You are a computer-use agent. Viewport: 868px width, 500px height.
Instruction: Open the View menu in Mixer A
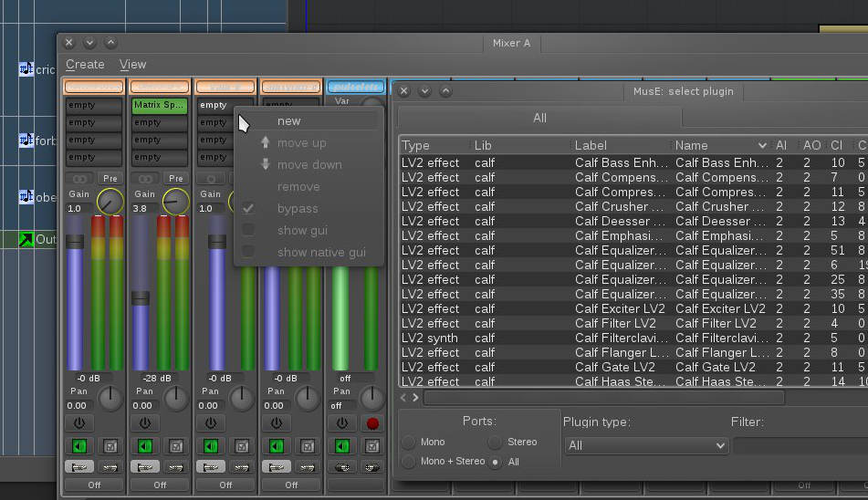[x=133, y=65]
